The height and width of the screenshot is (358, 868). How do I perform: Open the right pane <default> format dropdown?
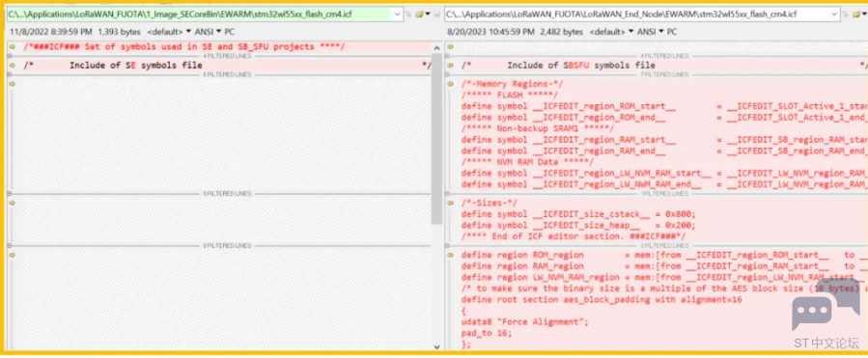pos(612,32)
